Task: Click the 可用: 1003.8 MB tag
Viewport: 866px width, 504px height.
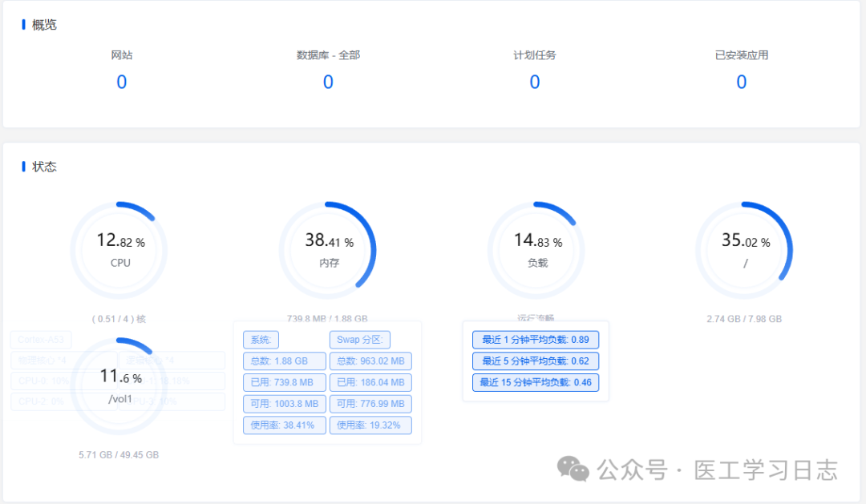Action: [x=285, y=404]
